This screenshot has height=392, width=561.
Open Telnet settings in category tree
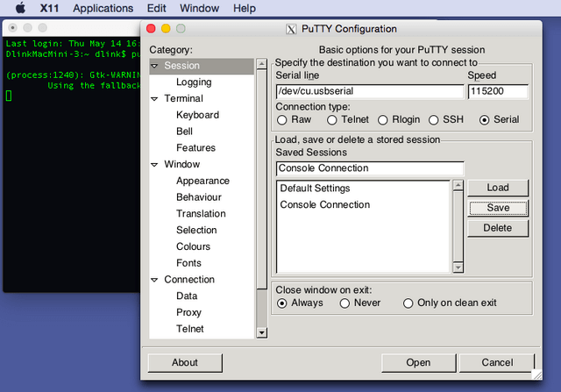pyautogui.click(x=189, y=329)
